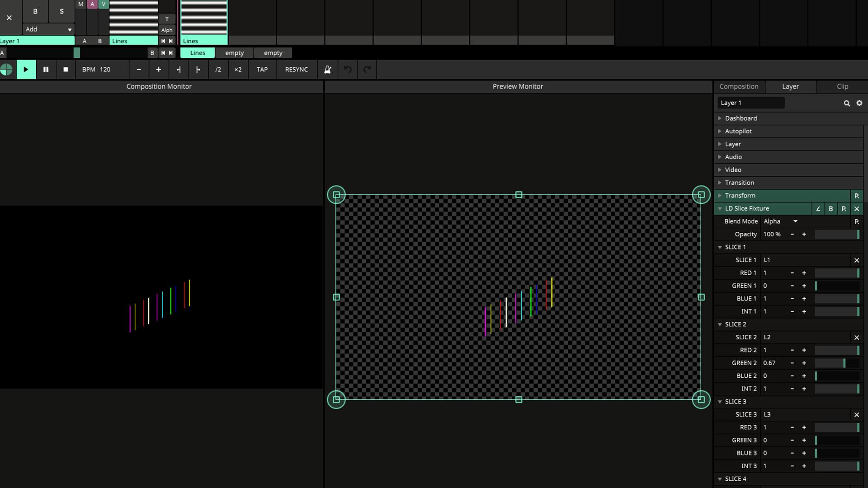Select the Lines clip thumbnail in second column
868x488 pixels.
(204, 18)
